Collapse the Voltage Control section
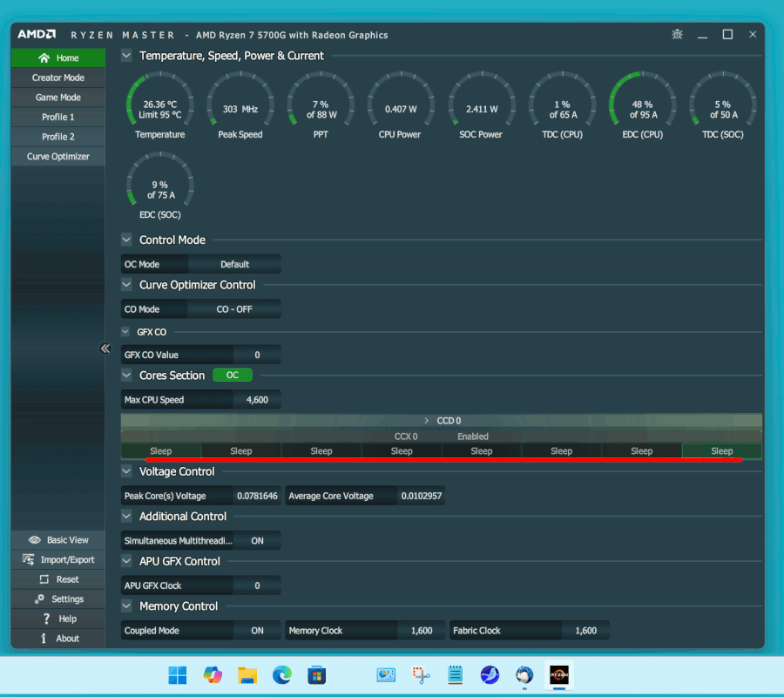The width and height of the screenshot is (784, 697). 126,471
